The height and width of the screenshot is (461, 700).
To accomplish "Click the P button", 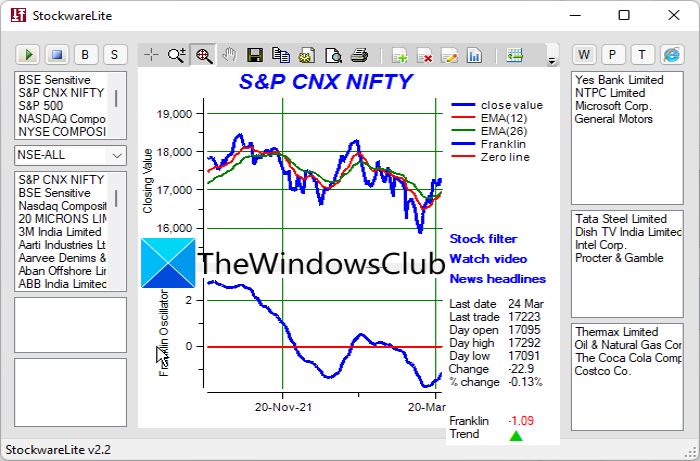I will (613, 55).
